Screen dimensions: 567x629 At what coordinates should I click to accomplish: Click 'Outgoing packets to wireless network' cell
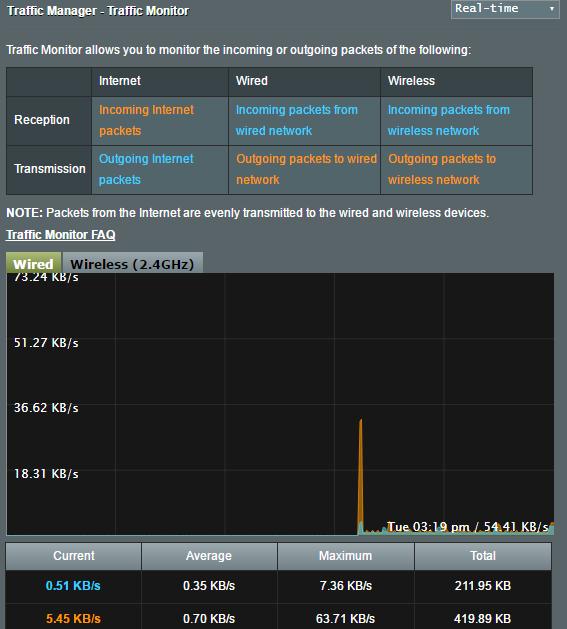pyautogui.click(x=456, y=170)
